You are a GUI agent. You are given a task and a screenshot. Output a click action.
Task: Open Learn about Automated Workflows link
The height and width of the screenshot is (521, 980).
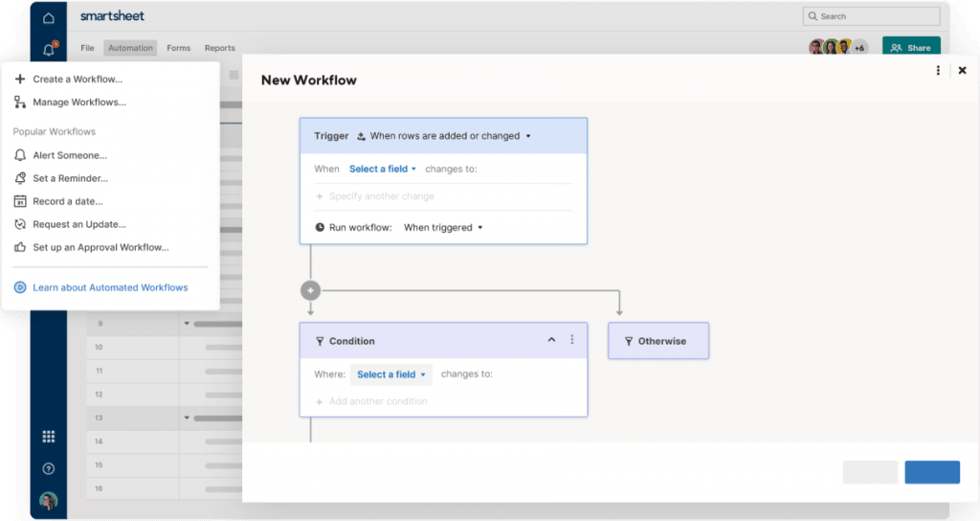click(x=110, y=287)
